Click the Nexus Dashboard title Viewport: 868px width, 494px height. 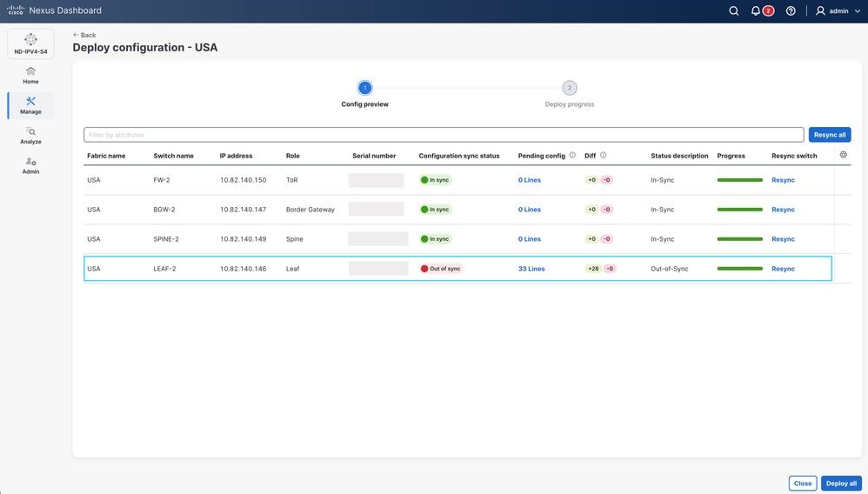65,10
